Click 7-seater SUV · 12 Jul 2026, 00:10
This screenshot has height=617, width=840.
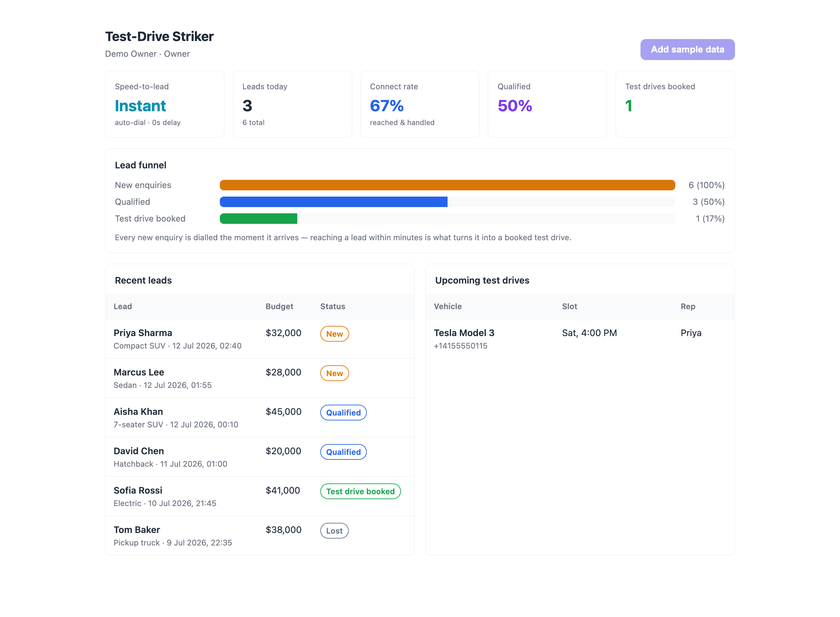point(176,425)
